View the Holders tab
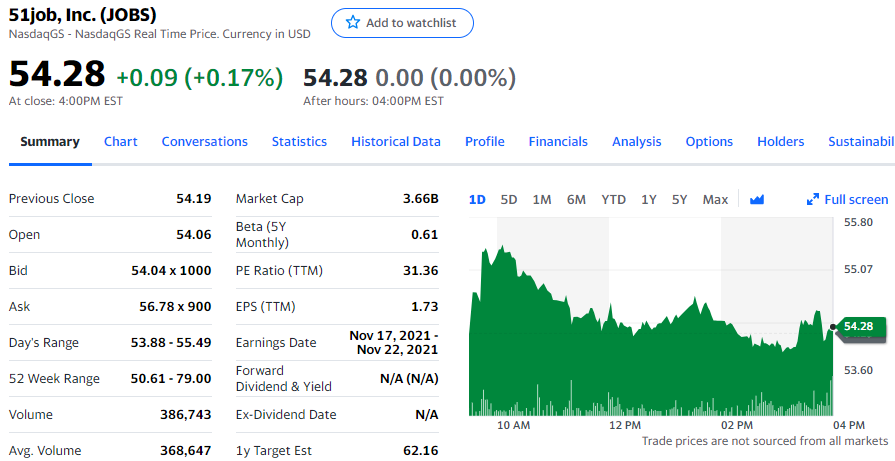895x461 pixels. coord(780,141)
